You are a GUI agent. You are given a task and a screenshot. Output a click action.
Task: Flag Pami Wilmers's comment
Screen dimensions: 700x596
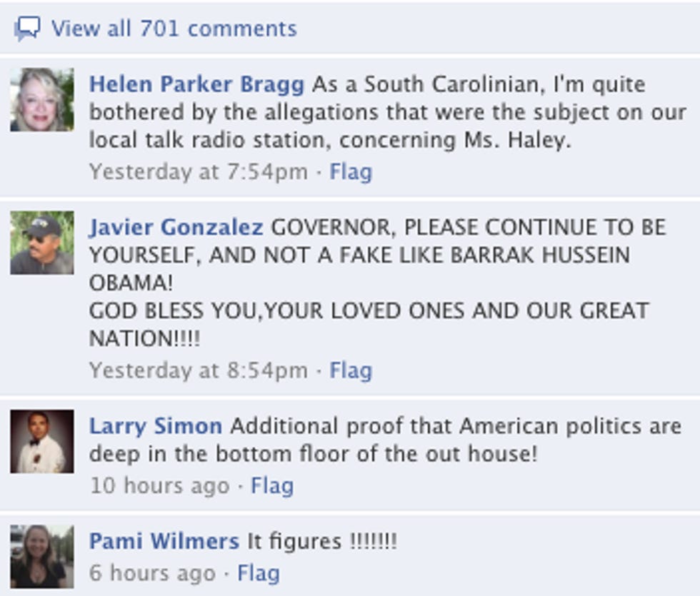click(259, 573)
